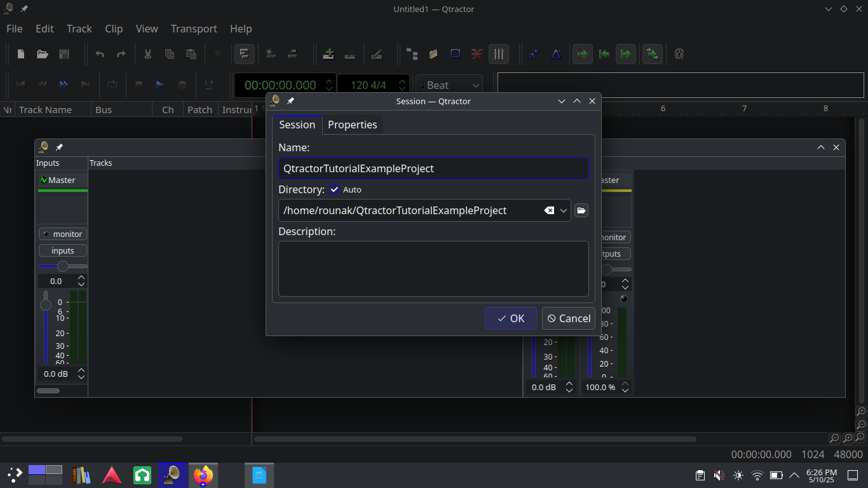
Task: Click the New session icon
Action: (21, 54)
